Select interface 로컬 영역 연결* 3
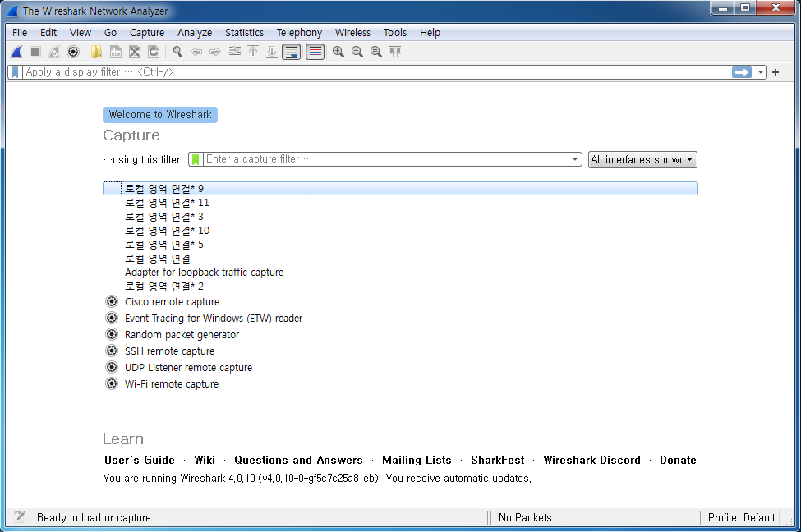The image size is (801, 532). coord(400,217)
